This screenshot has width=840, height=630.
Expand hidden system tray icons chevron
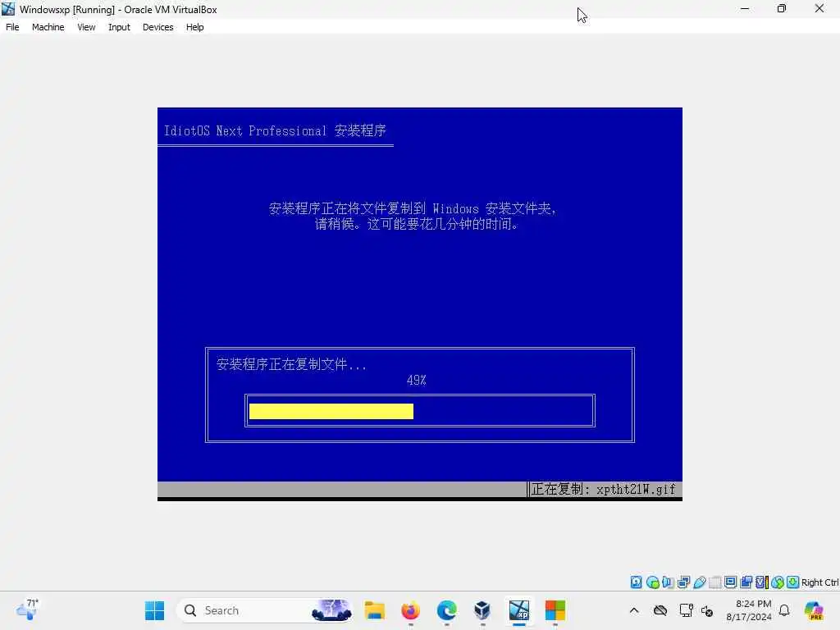pos(634,610)
